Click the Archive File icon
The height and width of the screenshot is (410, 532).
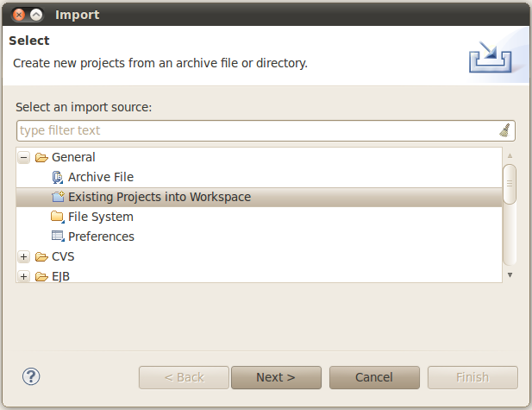(58, 177)
